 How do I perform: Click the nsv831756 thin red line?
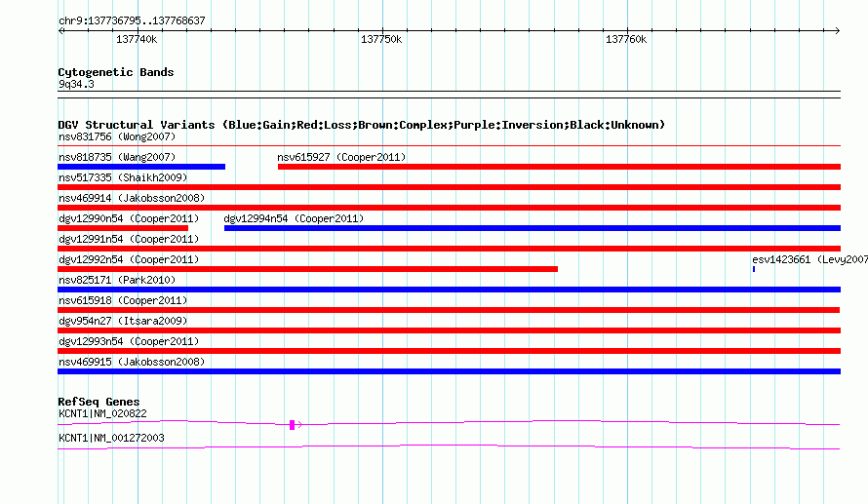449,146
